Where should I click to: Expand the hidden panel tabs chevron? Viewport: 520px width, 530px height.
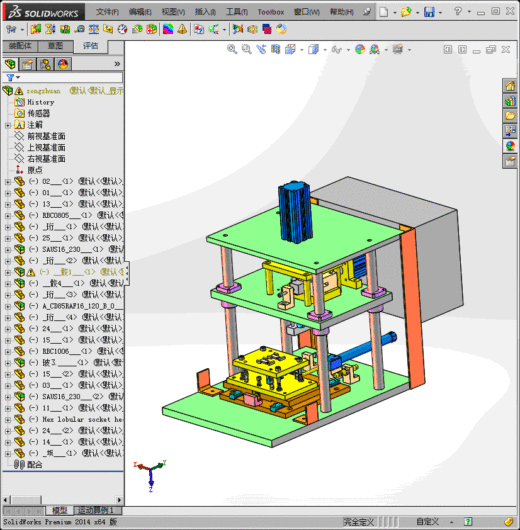(117, 64)
